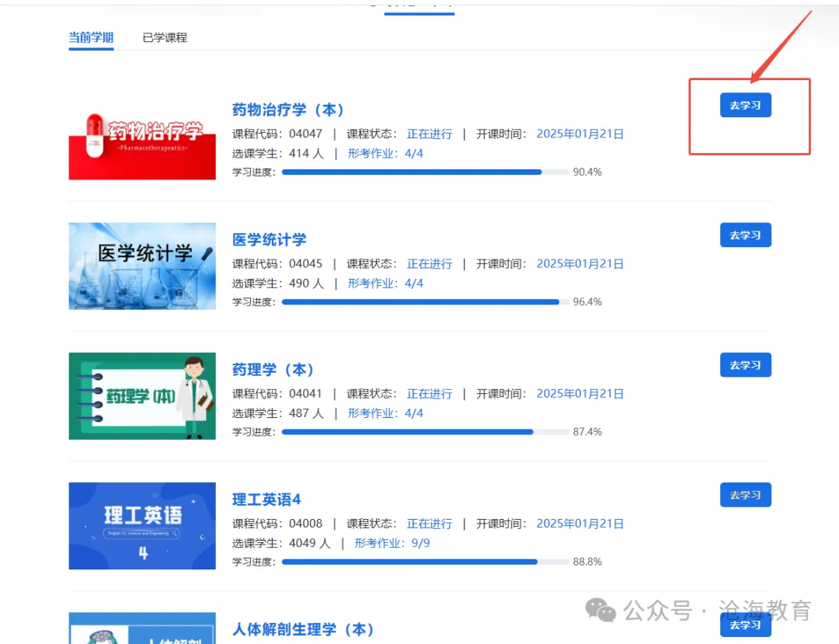Click the 理工英语 4 blue thumbnail

click(142, 526)
